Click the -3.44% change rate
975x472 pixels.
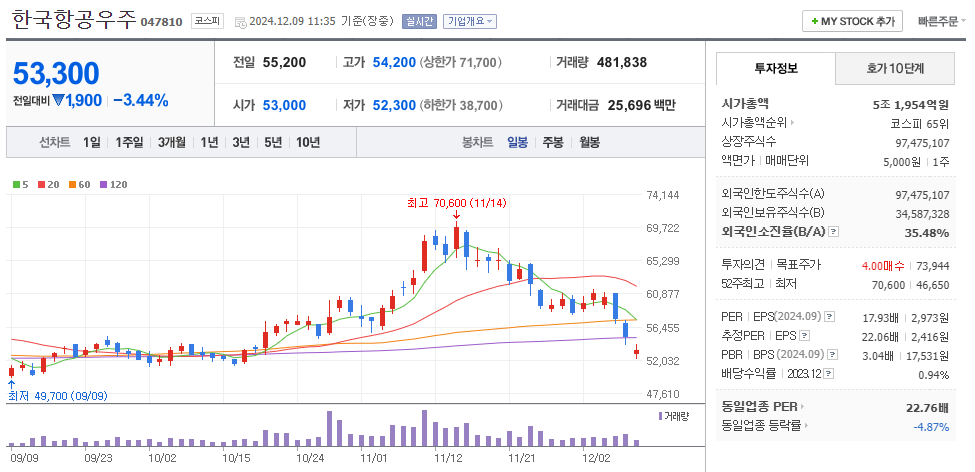pyautogui.click(x=141, y=100)
